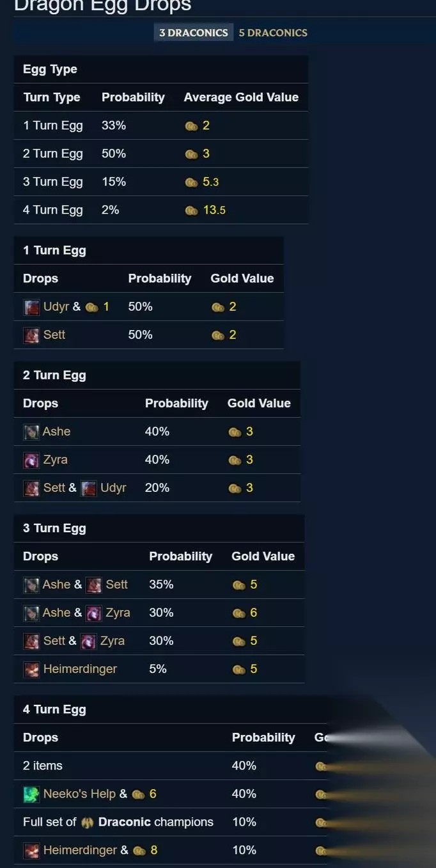
Task: Click Sett's portrait icon in 1 Turn Egg table
Action: point(31,335)
